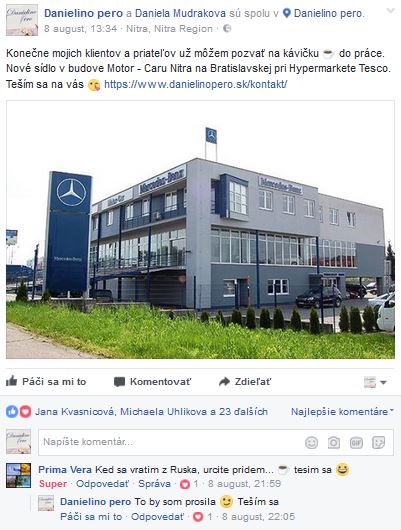Open the comment-as profile selector dropdown
Viewport: 401px width, 530px height.
click(375, 382)
